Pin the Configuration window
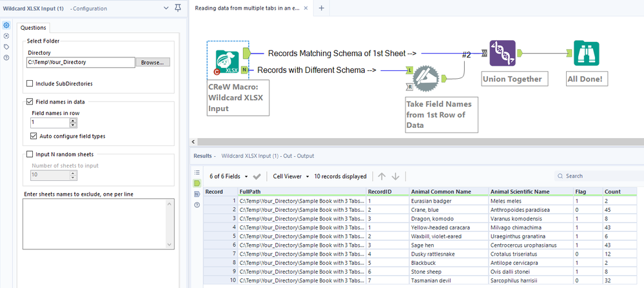Viewport: 644px width, 288px height. (177, 8)
